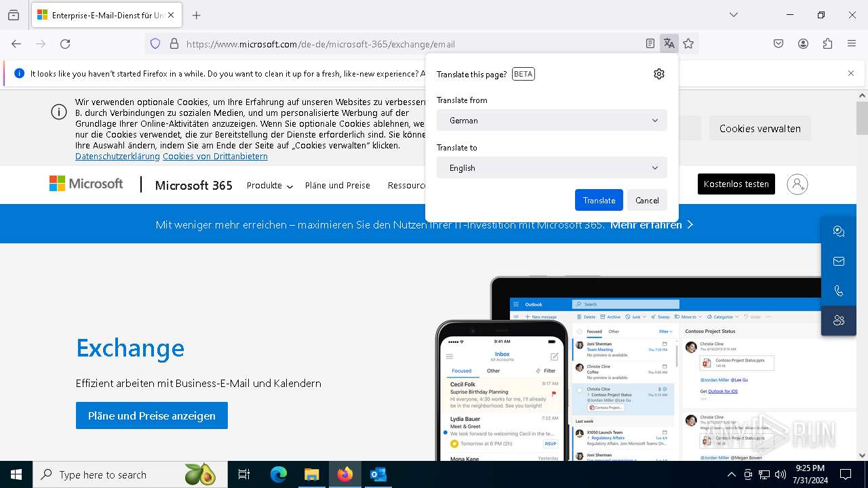Open translation settings gear
This screenshot has width=868, height=488.
659,74
